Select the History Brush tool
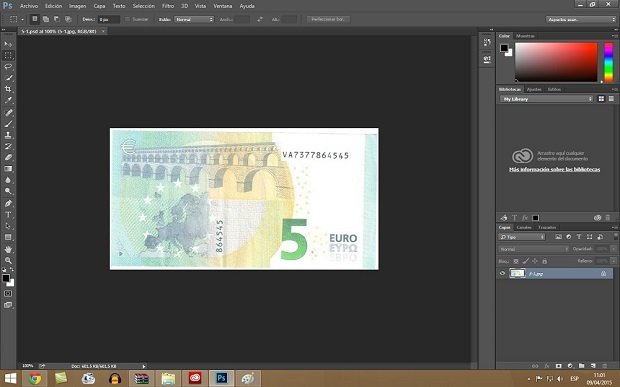This screenshot has height=387, width=620. (8, 146)
